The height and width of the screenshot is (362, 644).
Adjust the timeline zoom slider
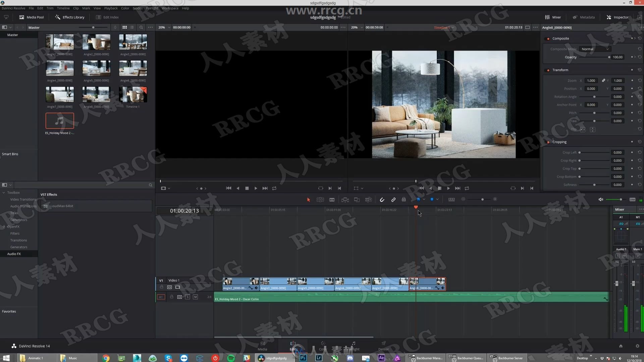coord(482,199)
